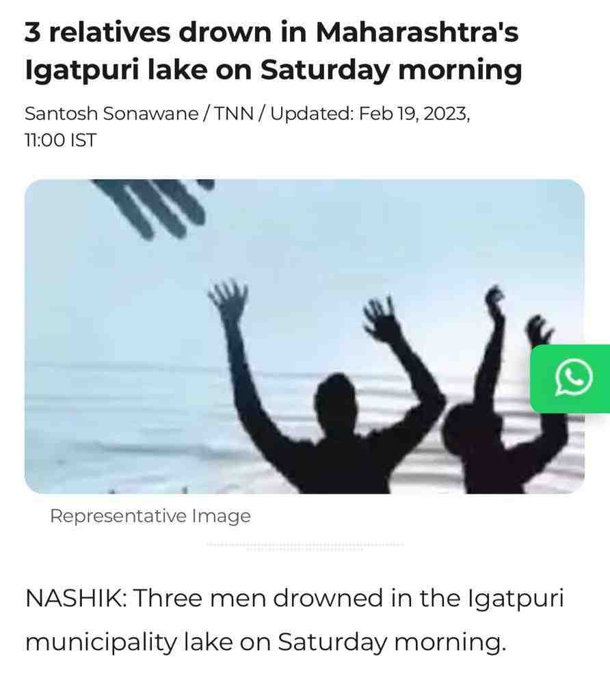Select the word Igatpuri in the paragraph
The height and width of the screenshot is (700, 610).
[516, 599]
